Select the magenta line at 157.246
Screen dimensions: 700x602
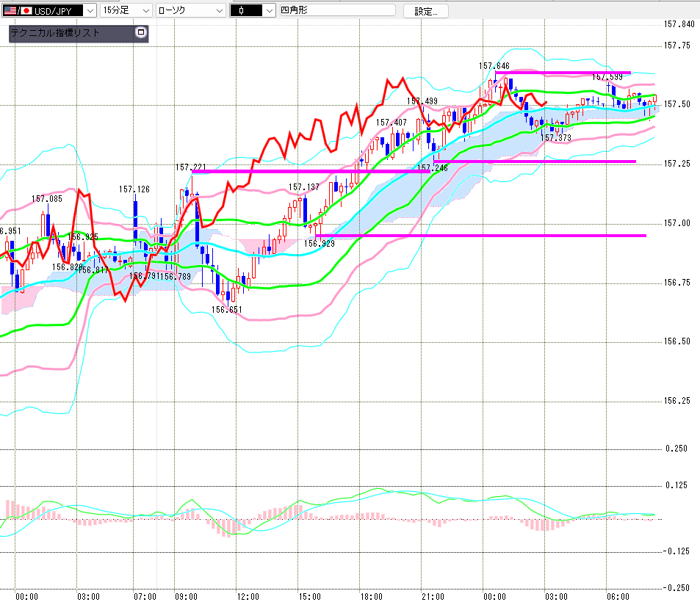[x=535, y=161]
